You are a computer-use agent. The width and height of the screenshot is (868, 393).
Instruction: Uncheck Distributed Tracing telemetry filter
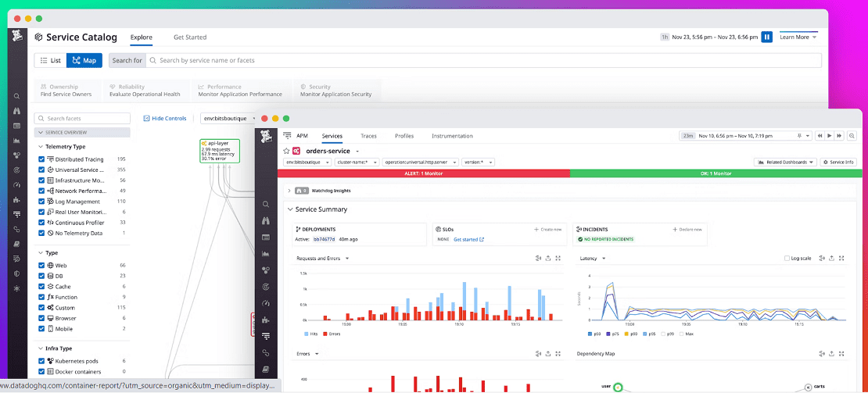[x=41, y=159]
